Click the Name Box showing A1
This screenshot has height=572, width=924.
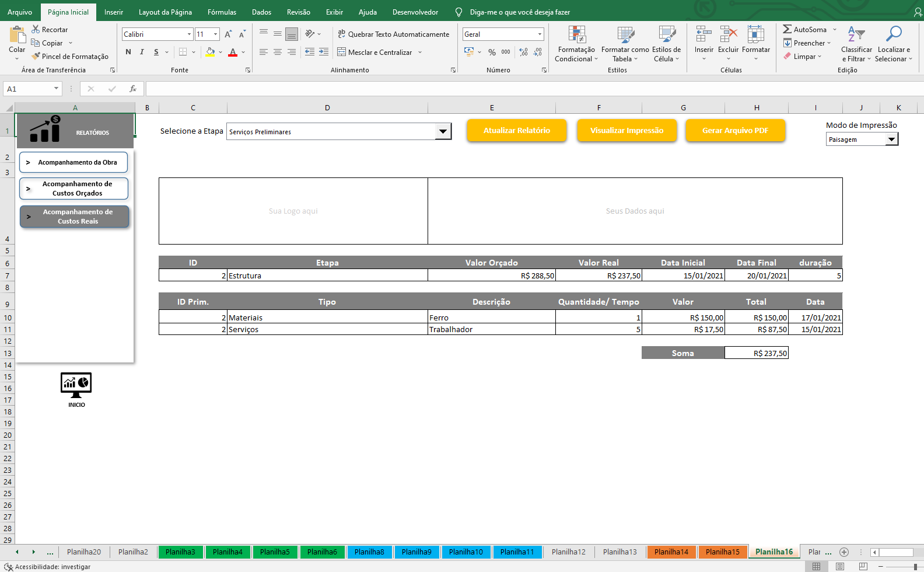[x=28, y=89]
